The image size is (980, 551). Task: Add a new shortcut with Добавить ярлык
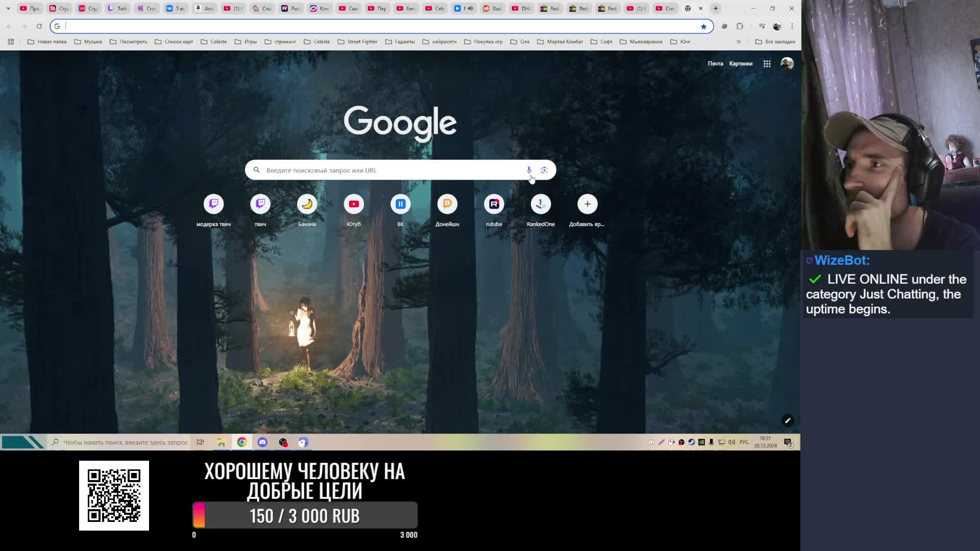[587, 204]
